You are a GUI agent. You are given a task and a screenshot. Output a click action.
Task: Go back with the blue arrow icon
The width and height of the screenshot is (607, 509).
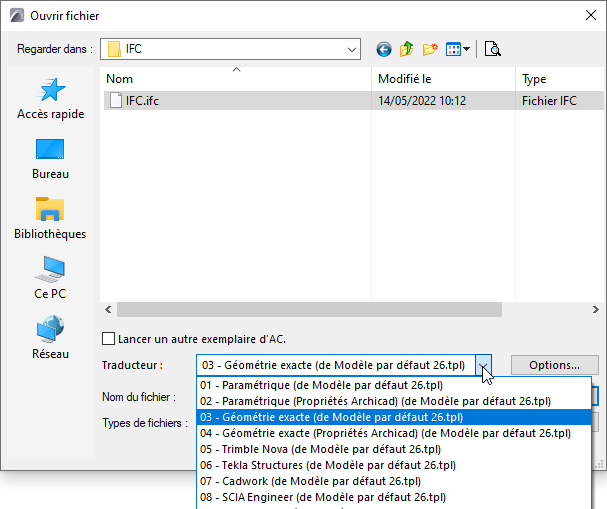384,50
